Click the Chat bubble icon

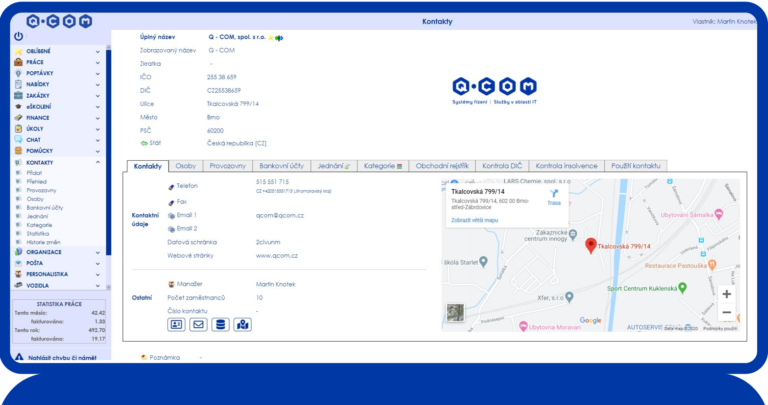pyautogui.click(x=19, y=140)
